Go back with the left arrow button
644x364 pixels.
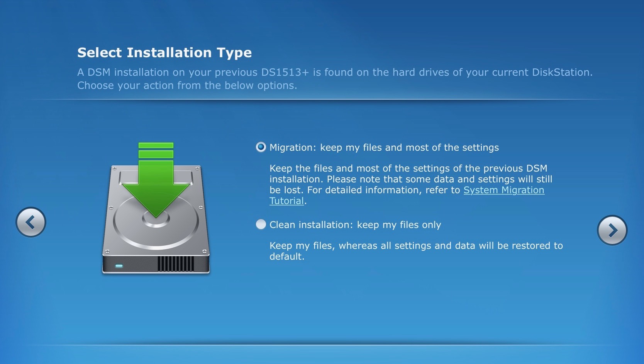pos(31,222)
